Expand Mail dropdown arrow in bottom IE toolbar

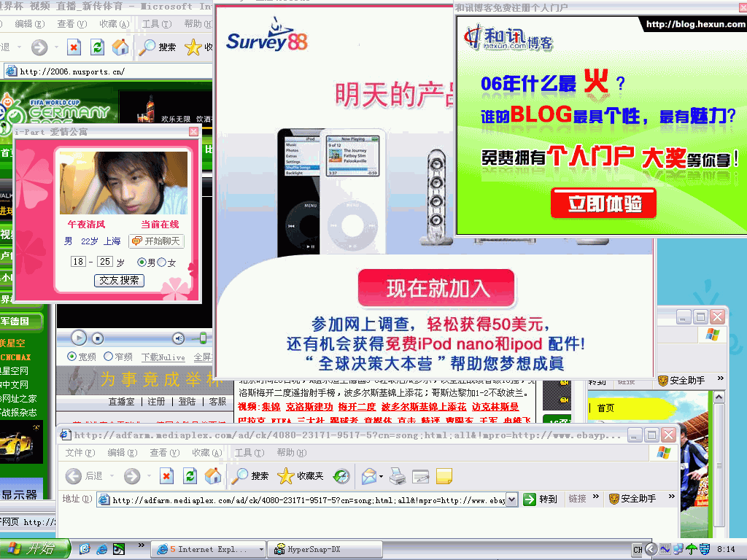[381, 475]
